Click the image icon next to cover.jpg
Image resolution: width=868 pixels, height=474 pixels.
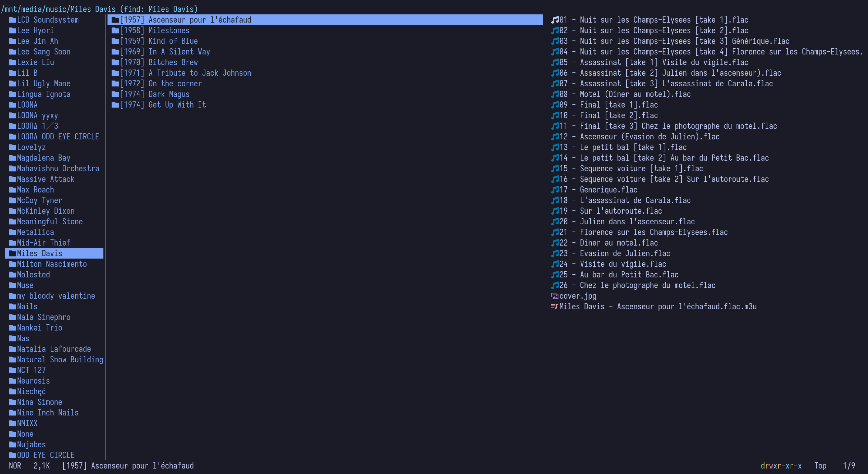click(x=555, y=296)
